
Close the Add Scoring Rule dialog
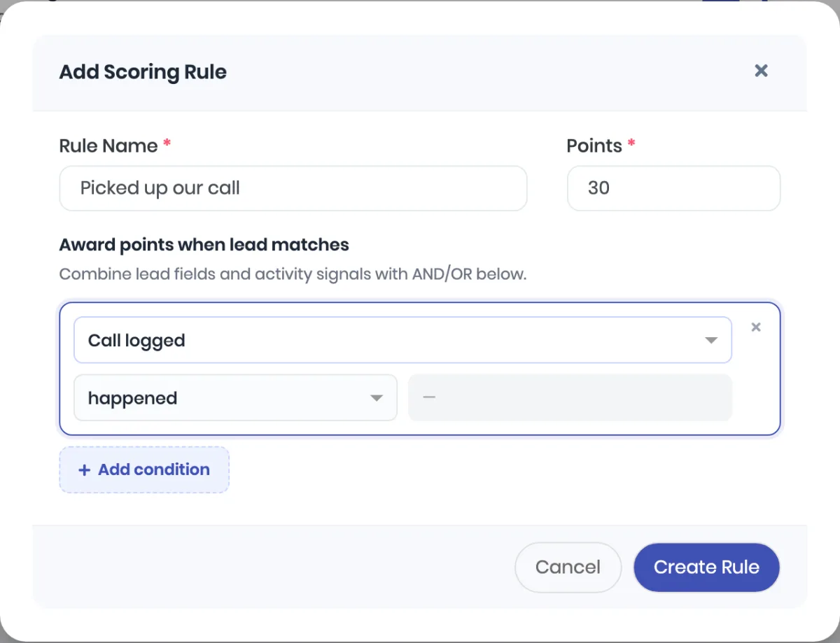[761, 71]
